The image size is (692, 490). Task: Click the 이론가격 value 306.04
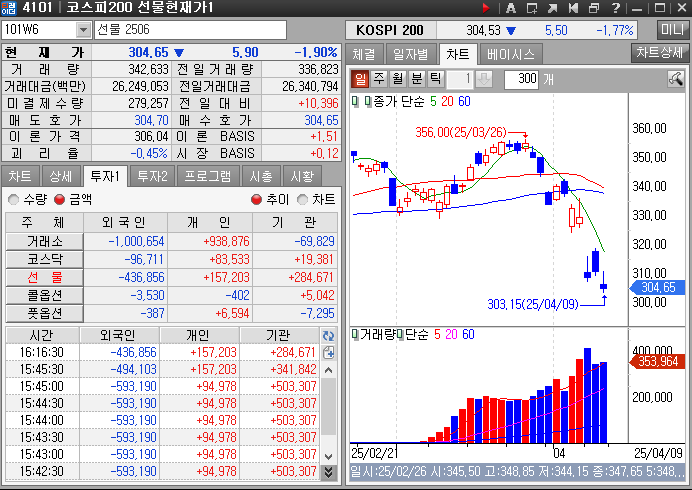151,137
